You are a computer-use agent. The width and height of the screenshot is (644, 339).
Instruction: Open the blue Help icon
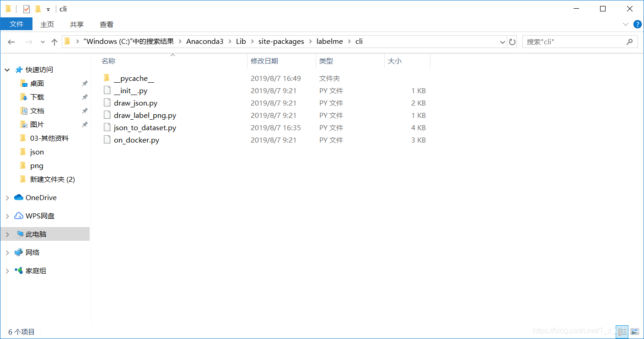(x=637, y=24)
